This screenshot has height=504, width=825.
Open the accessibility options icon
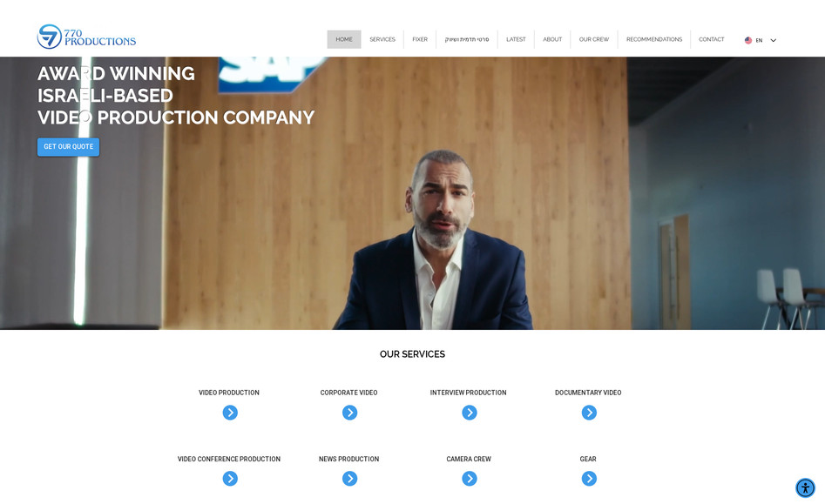coord(805,487)
